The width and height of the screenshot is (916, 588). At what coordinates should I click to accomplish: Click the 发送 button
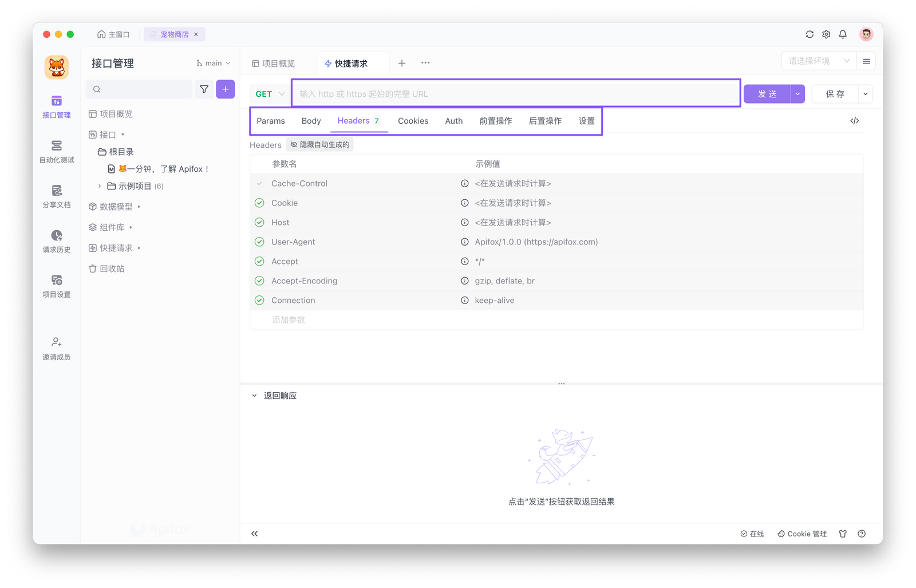(767, 93)
